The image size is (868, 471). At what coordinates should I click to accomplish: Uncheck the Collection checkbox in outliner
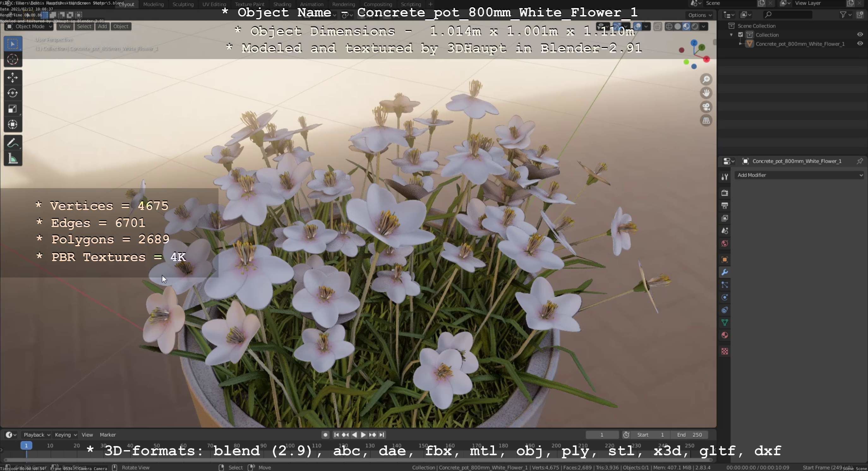pos(741,35)
